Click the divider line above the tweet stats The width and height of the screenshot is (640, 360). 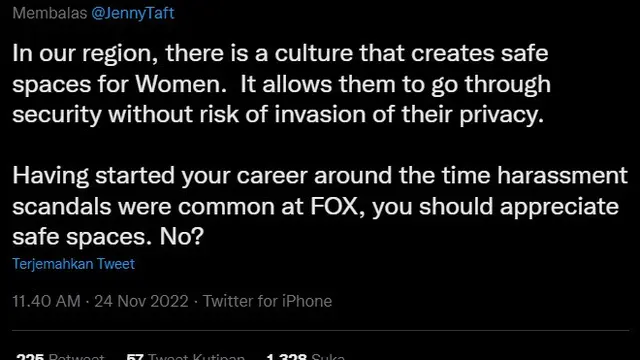(x=320, y=330)
